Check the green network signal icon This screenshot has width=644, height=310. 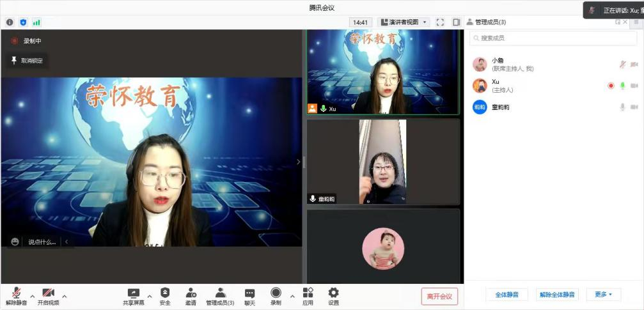click(36, 22)
